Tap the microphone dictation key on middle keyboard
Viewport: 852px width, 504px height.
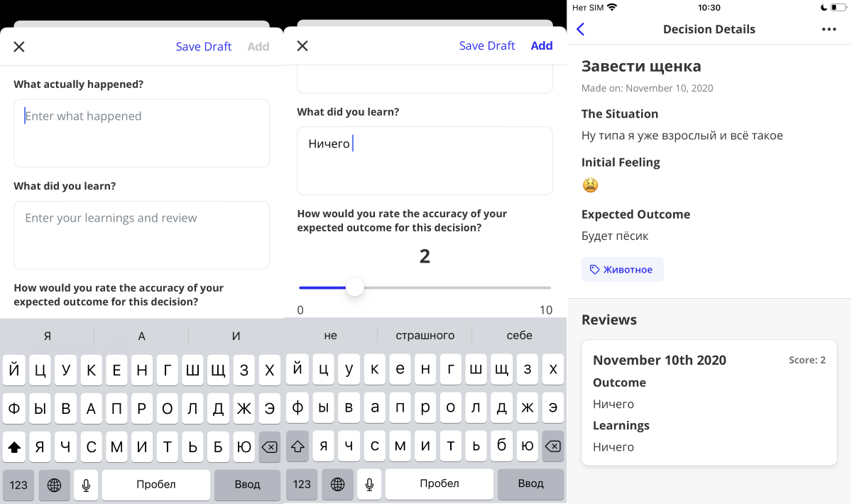coord(369,484)
